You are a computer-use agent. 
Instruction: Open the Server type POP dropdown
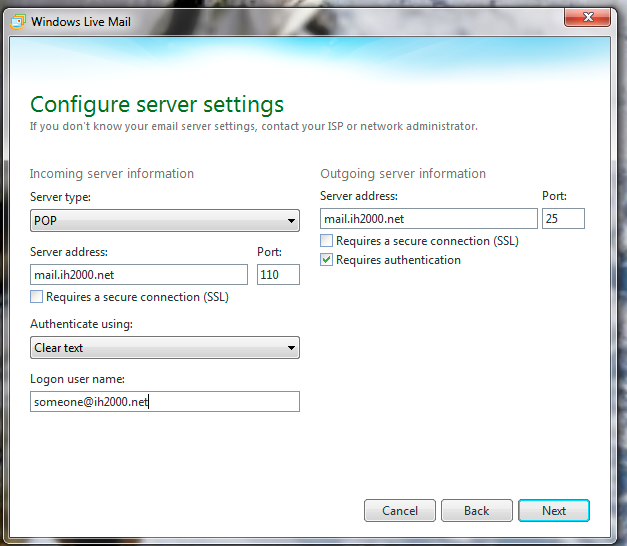(x=164, y=220)
